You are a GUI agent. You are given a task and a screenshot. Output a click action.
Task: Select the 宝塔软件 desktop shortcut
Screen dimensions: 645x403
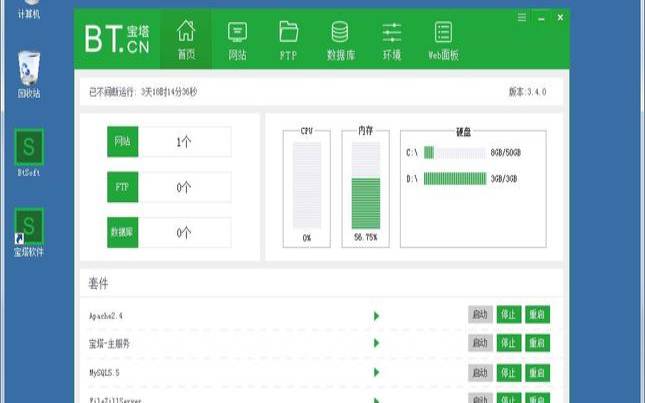click(29, 233)
